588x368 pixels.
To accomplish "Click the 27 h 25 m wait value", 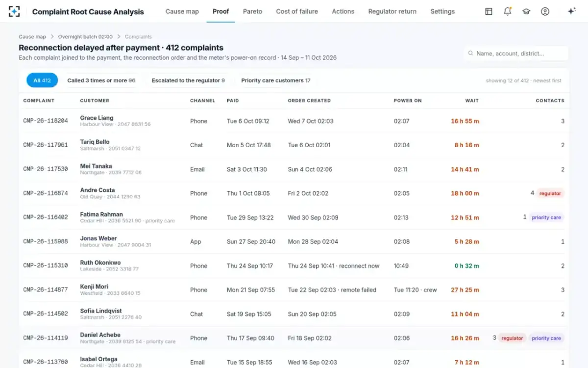I will pos(465,290).
